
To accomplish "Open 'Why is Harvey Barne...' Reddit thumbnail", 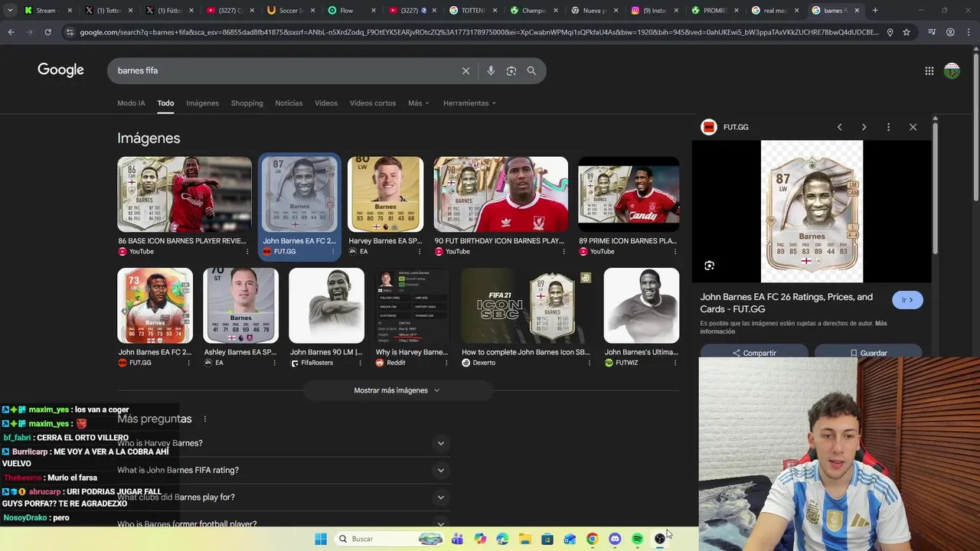I will click(412, 305).
